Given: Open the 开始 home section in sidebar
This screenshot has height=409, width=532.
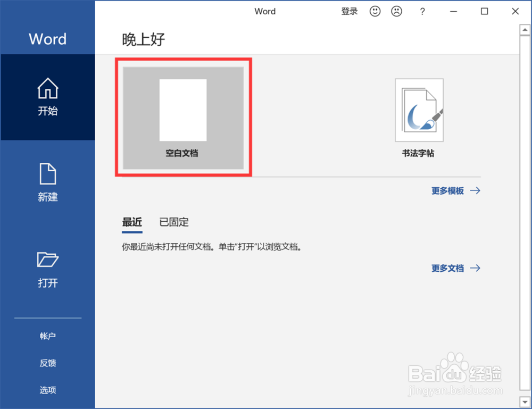Looking at the screenshot, I should pos(48,97).
